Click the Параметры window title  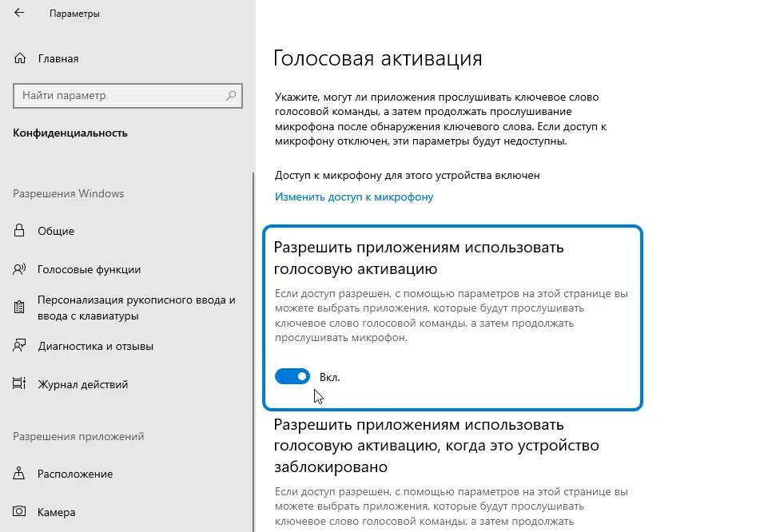[74, 14]
